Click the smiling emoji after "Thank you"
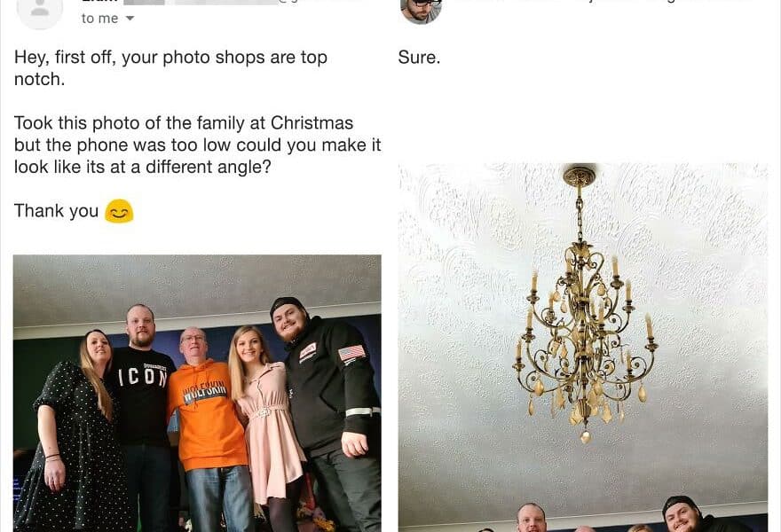781x532 pixels. pos(119,211)
